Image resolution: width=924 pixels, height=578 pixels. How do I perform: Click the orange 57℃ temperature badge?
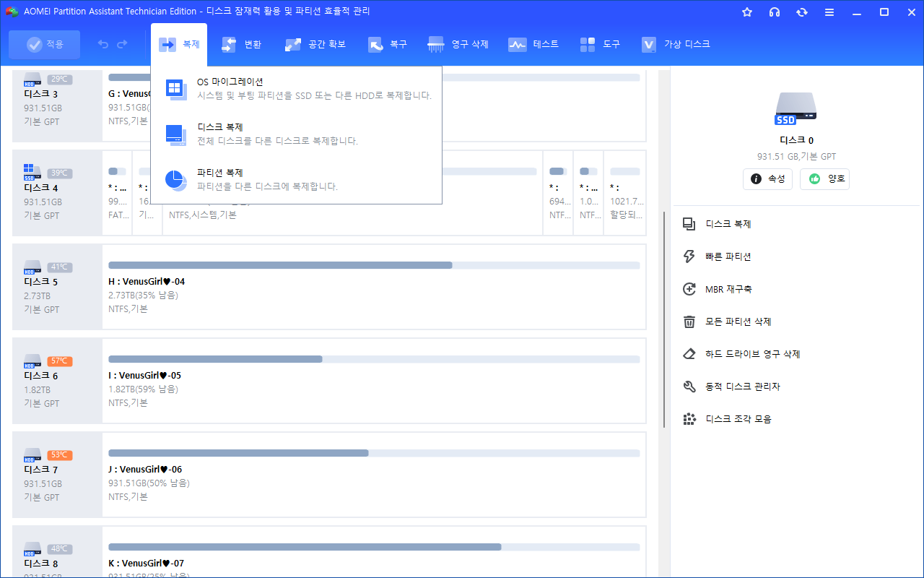pos(60,361)
